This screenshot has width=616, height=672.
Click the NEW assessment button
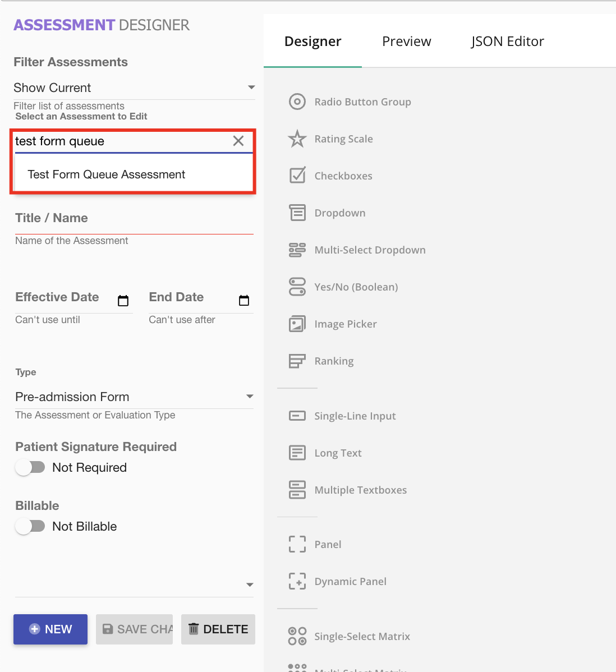(x=50, y=629)
